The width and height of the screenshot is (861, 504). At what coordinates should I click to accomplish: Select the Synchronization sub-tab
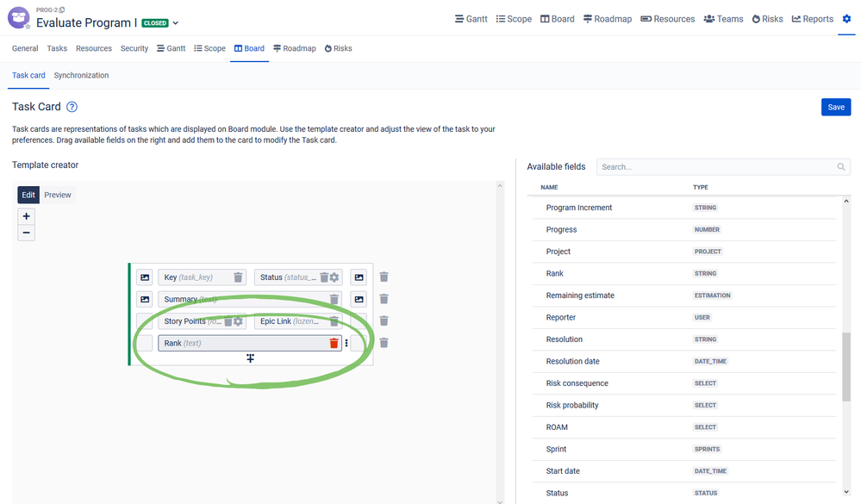pos(81,75)
